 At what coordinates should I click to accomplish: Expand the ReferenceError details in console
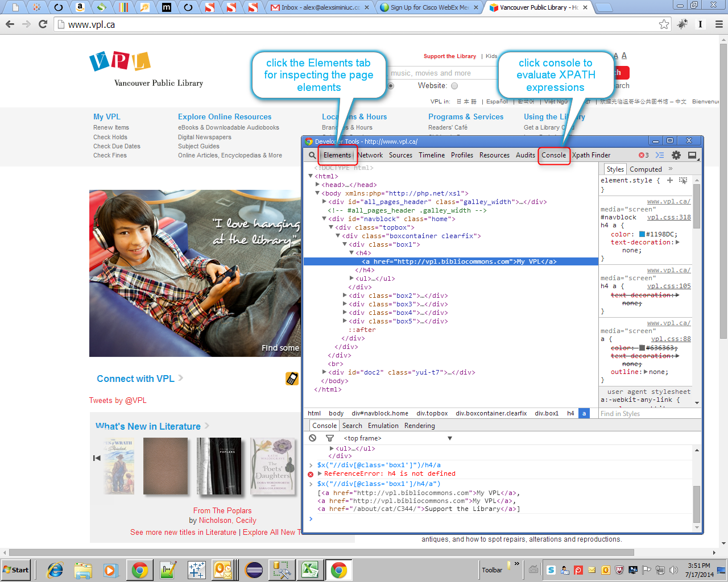pyautogui.click(x=320, y=473)
